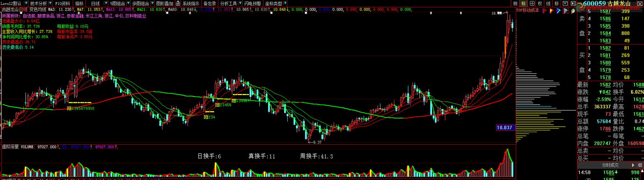The image size is (644, 180).
Task: Select the 日线 daily period item
Action: [96, 3]
